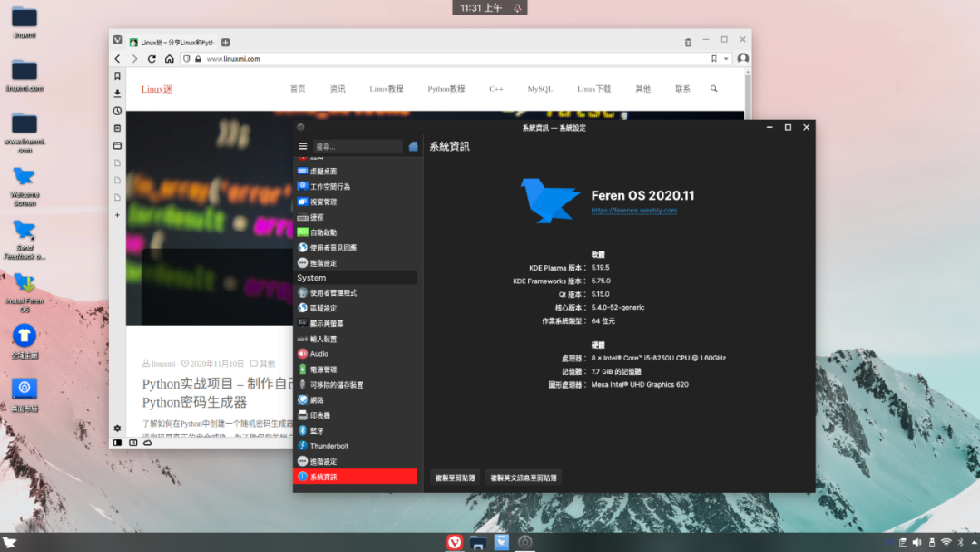Open browser settings gear icon
980x552 pixels.
tap(117, 429)
